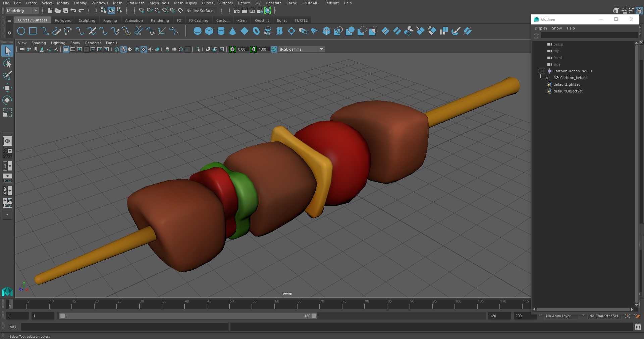
Task: Switch to the Polygons shelf tab
Action: point(63,20)
